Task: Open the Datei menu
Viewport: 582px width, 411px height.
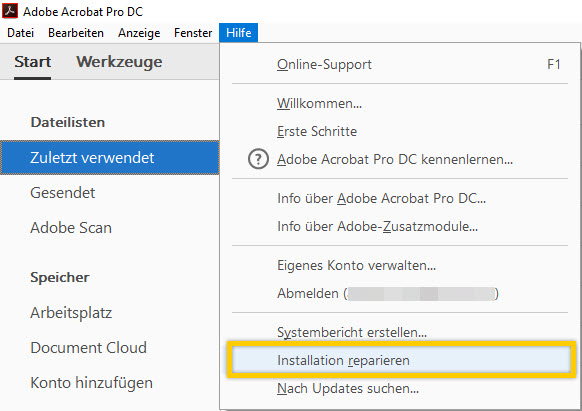Action: [20, 33]
